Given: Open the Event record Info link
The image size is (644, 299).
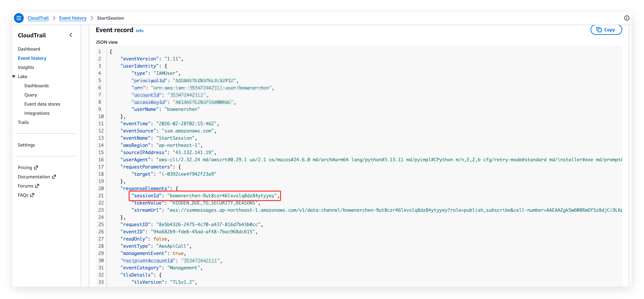Looking at the screenshot, I should pyautogui.click(x=140, y=31).
